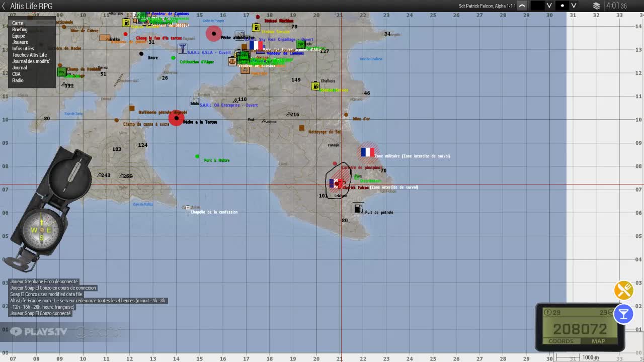Click the Joueur Stephane Firob déconnecté message

pyautogui.click(x=44, y=282)
